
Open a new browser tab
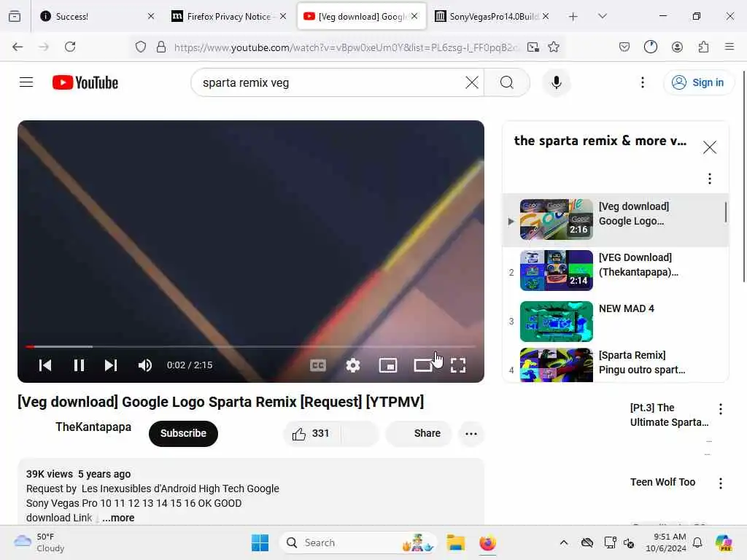coord(573,17)
